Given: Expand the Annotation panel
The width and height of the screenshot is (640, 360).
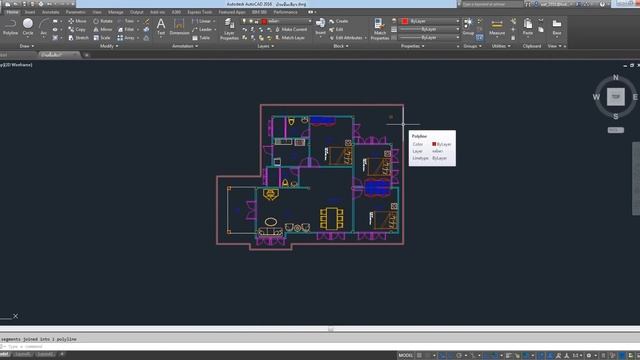Looking at the screenshot, I should (x=185, y=46).
